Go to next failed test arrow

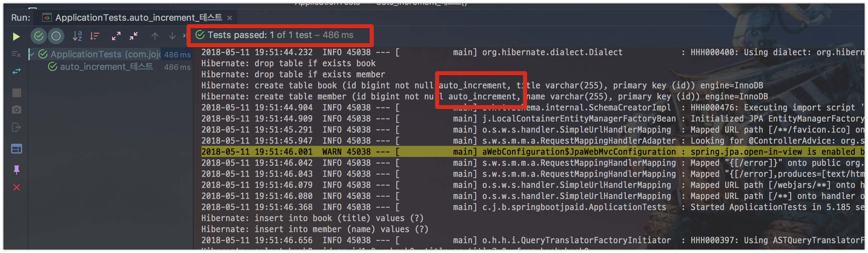172,36
